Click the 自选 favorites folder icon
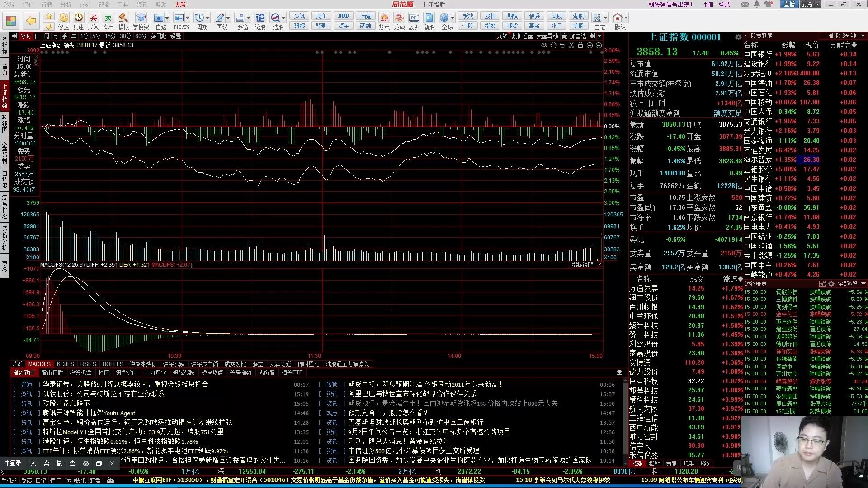Image resolution: width=868 pixels, height=488 pixels. point(158,18)
